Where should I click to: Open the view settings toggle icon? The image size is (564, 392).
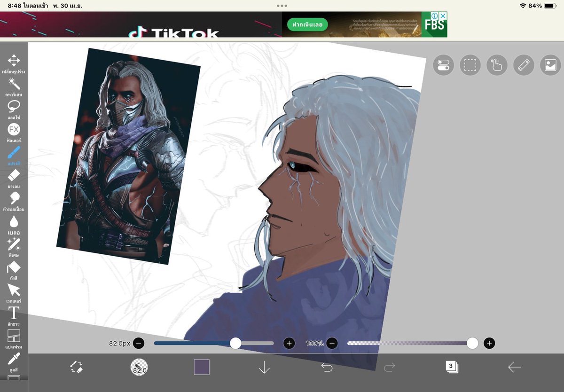443,65
